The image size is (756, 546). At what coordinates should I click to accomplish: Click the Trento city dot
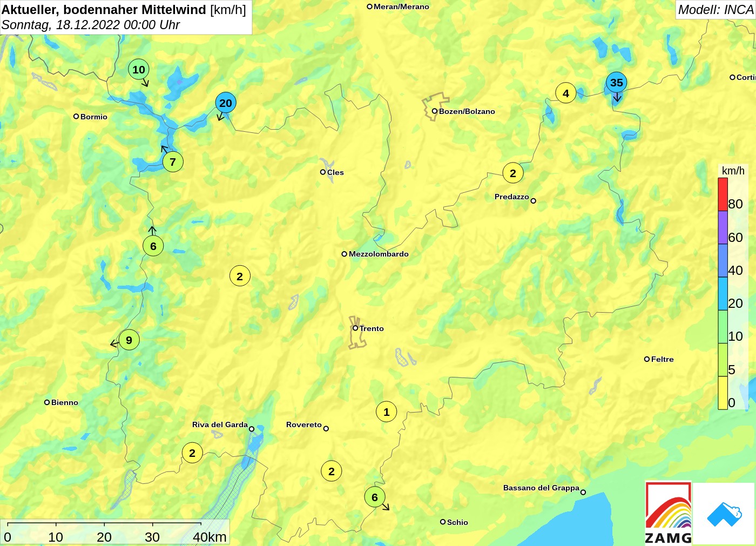(x=355, y=328)
